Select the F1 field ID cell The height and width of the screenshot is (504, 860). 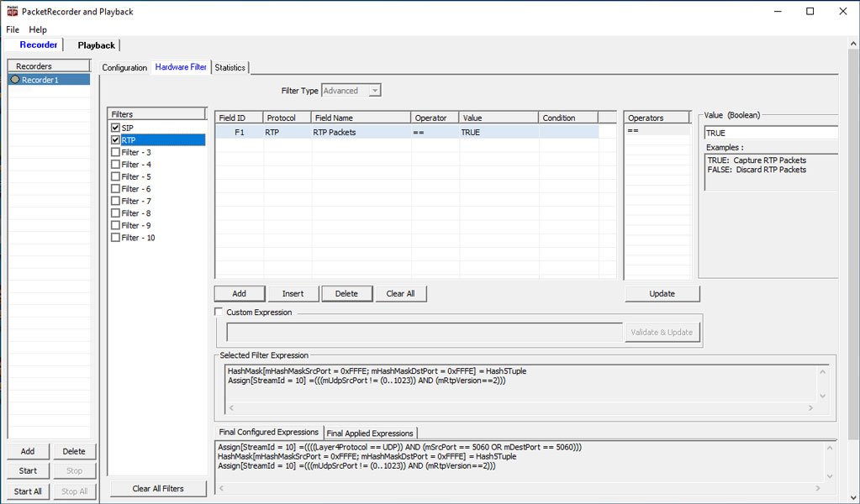point(239,132)
